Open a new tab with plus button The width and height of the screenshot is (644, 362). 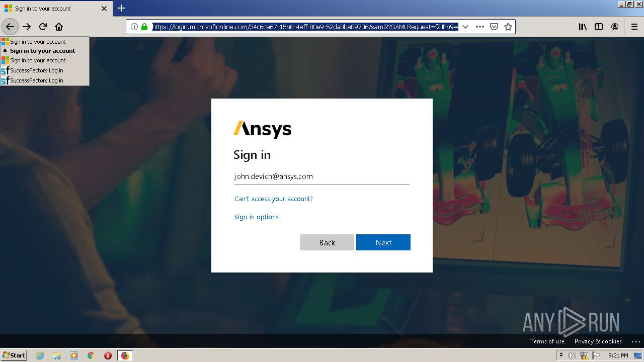tap(121, 8)
